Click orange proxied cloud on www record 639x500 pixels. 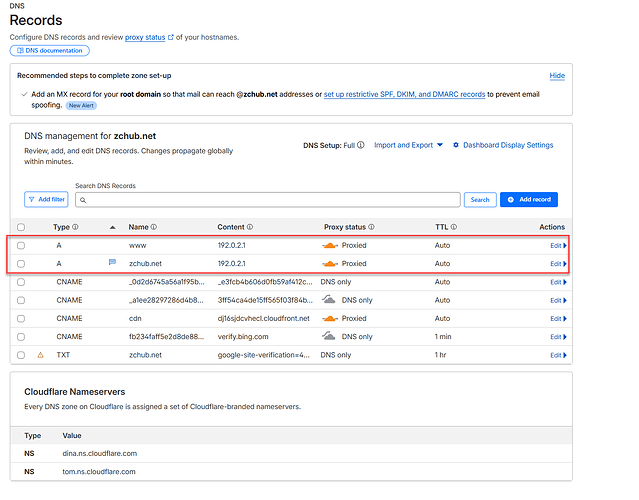tap(330, 245)
